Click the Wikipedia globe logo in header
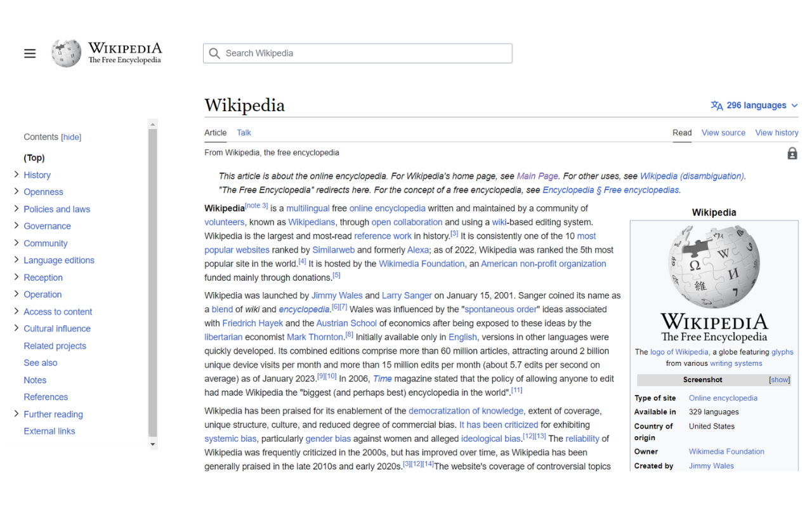This screenshot has height=508, width=812. click(x=67, y=53)
